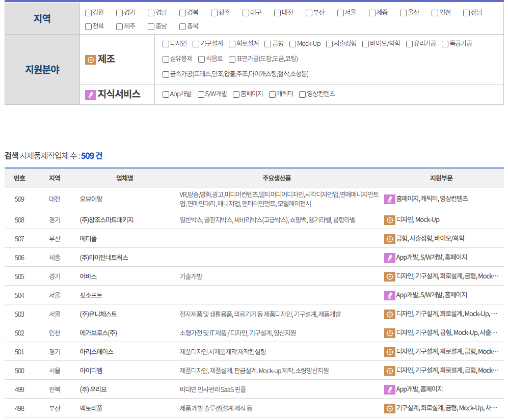Click the 제조 gear icon in the filter section

click(90, 60)
